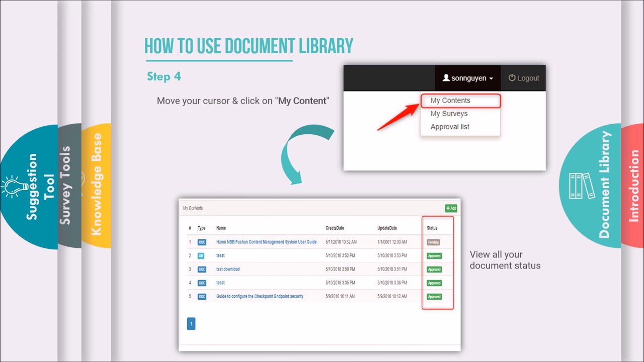
Task: Open the tesst link in row 4
Action: (x=220, y=283)
